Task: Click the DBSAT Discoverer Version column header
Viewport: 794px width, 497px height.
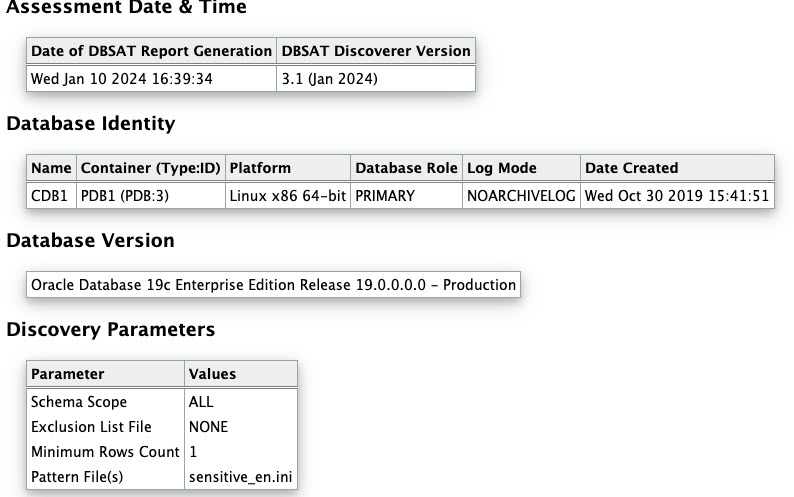Action: point(376,51)
